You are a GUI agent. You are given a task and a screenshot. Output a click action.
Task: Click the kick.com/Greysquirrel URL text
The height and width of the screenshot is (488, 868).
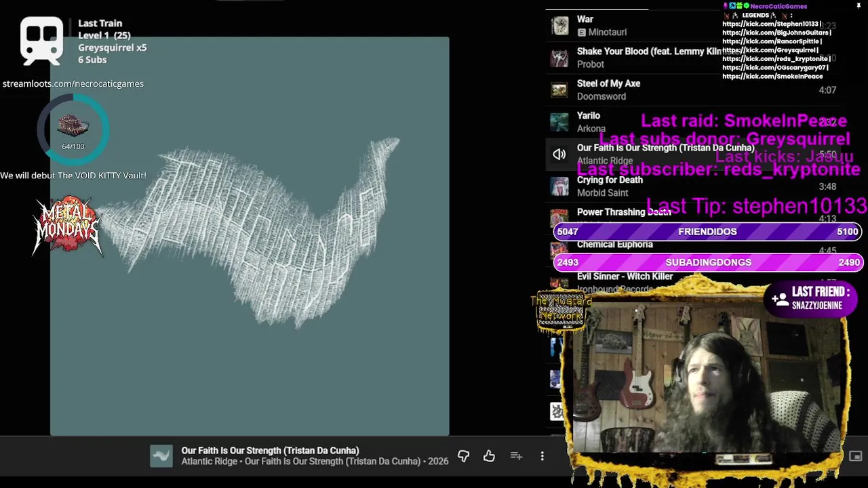click(770, 50)
